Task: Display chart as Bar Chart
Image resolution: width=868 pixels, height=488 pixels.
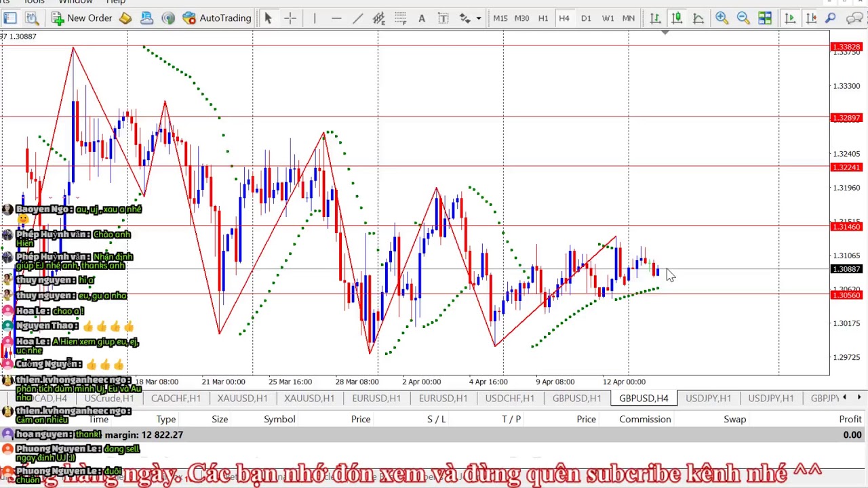Action: coord(655,18)
